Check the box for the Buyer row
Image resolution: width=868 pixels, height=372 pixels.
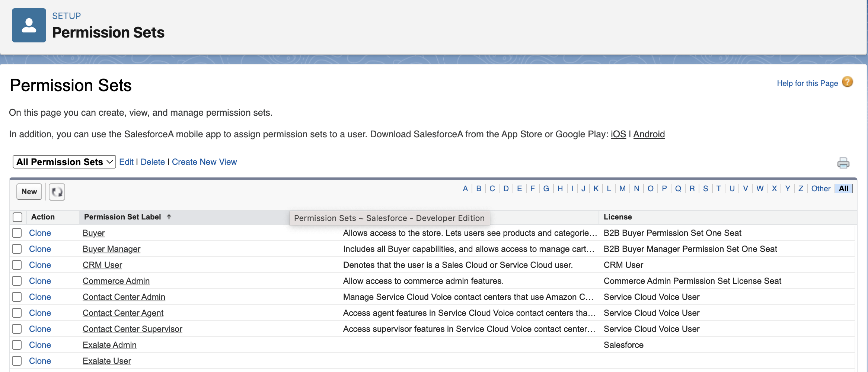click(17, 233)
